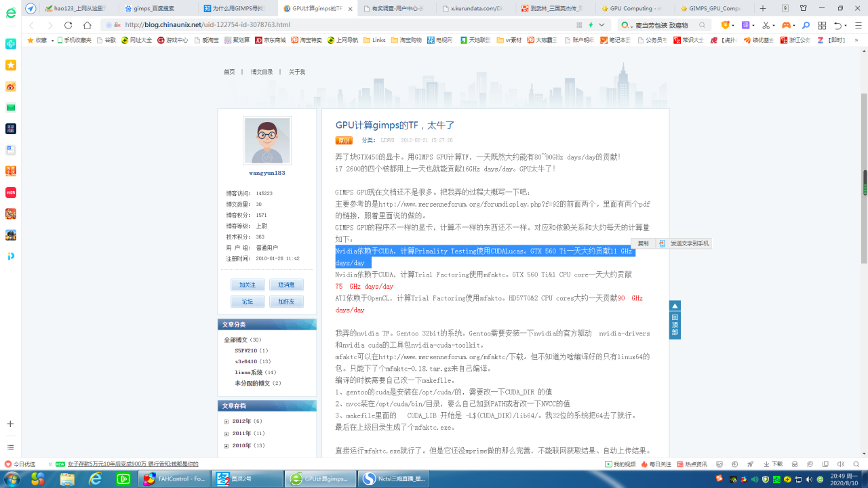
Task: Click the 短消息 button
Action: click(x=286, y=285)
